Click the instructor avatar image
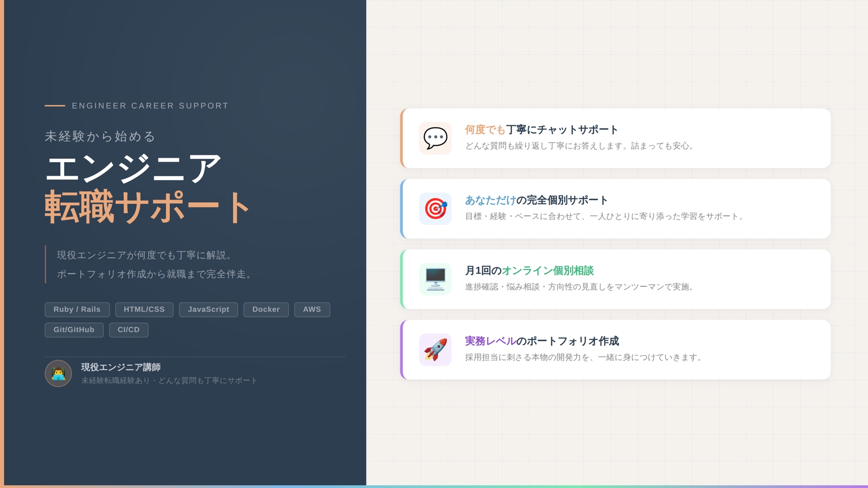Image resolution: width=868 pixels, height=488 pixels. click(58, 374)
